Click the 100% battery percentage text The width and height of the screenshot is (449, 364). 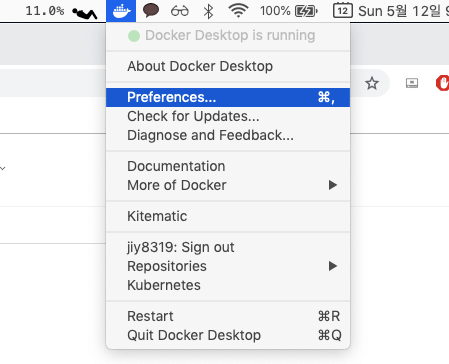click(275, 11)
